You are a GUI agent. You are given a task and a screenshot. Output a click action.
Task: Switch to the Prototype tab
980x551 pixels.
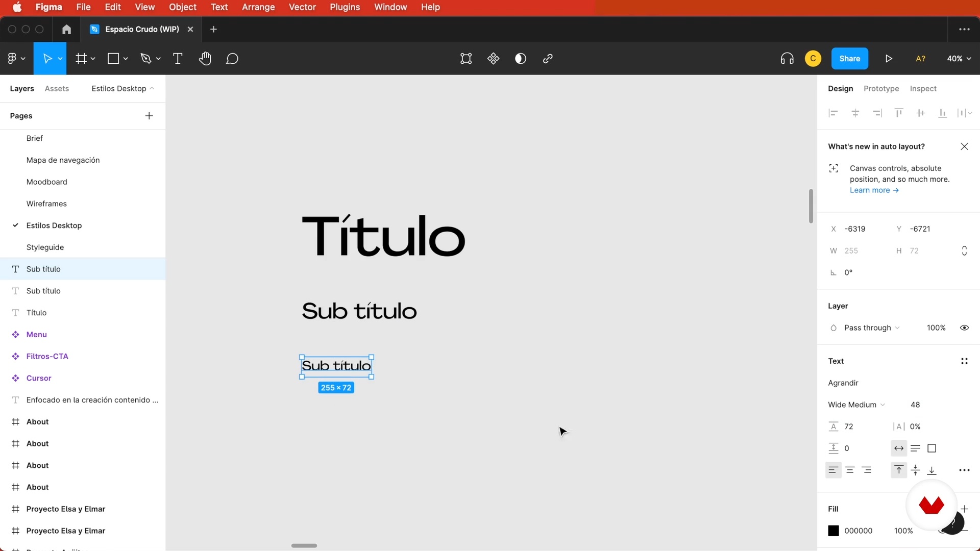pos(881,89)
